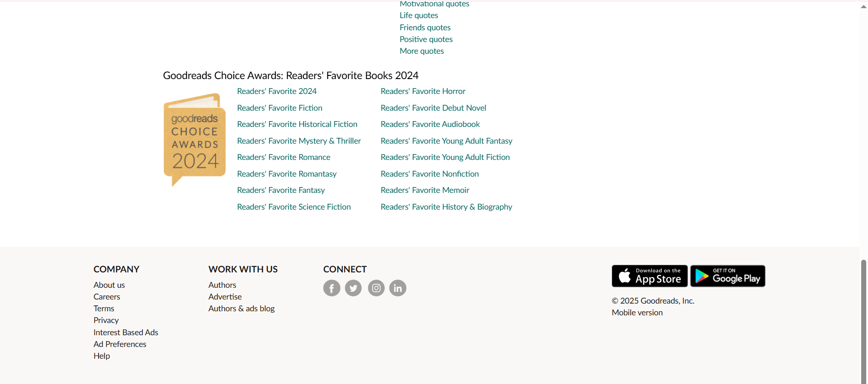Open Readers' Favorite Romantasy
868x384 pixels.
(x=287, y=174)
